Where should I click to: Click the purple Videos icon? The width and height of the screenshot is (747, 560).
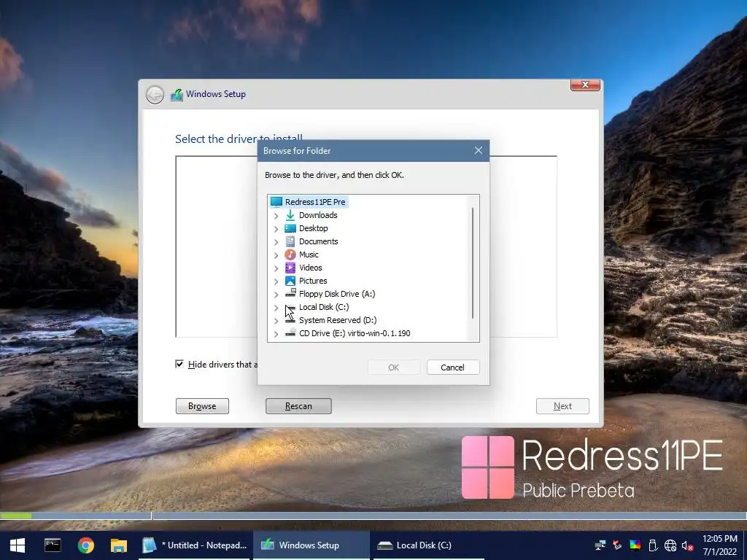pyautogui.click(x=290, y=268)
